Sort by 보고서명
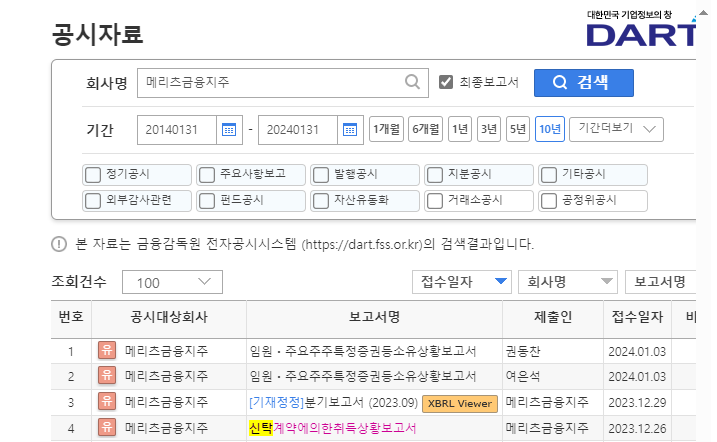 click(x=660, y=282)
